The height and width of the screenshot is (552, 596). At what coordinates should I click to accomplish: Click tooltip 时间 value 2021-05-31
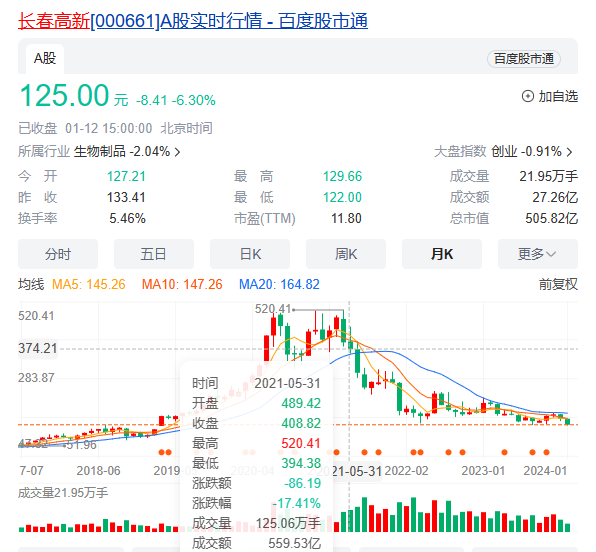tap(288, 383)
